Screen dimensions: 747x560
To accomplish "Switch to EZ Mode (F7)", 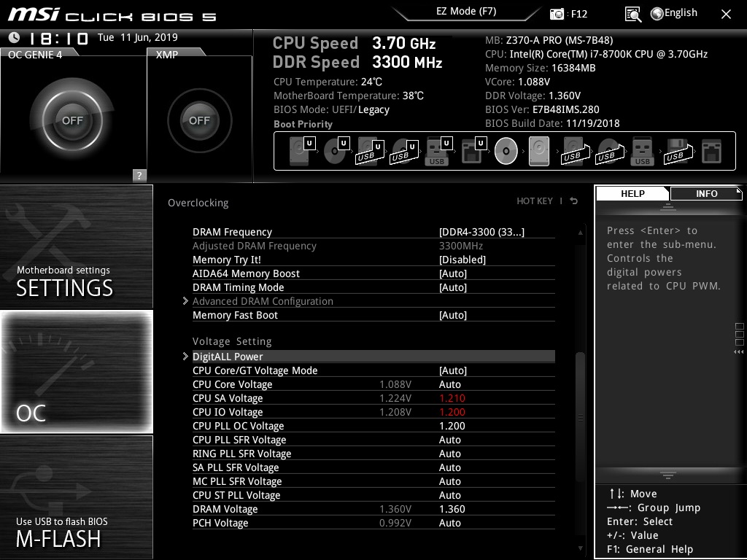I will (466, 12).
